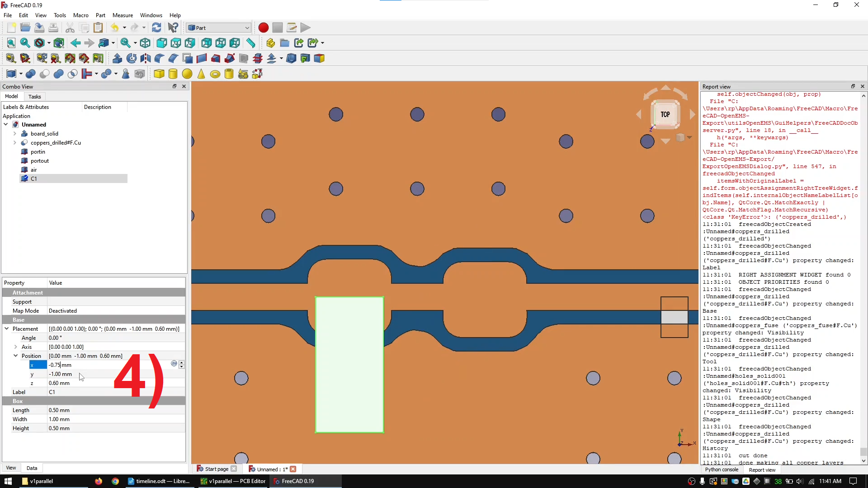Viewport: 868px width, 488px height.
Task: Open the Part workbench selector dropdown
Action: 218,28
